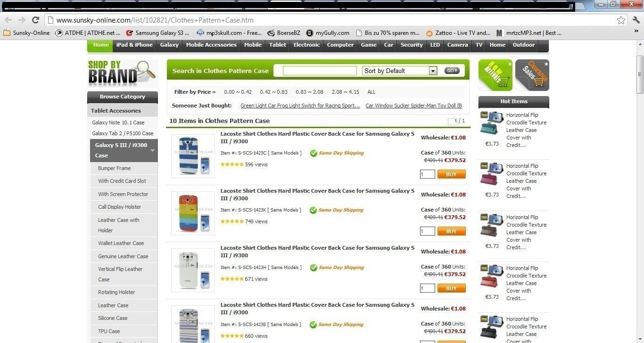This screenshot has width=644, height=343.
Task: Click the browser address bar
Action: point(330,20)
